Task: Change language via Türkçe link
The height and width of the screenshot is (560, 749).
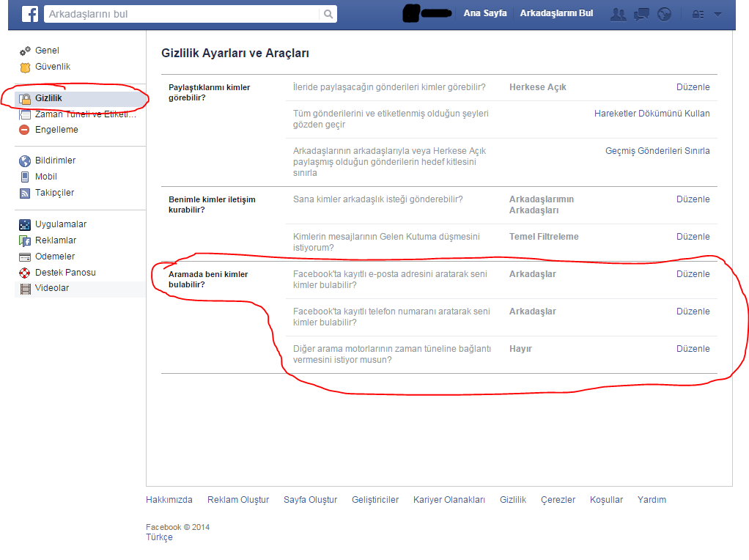Action: click(x=159, y=537)
